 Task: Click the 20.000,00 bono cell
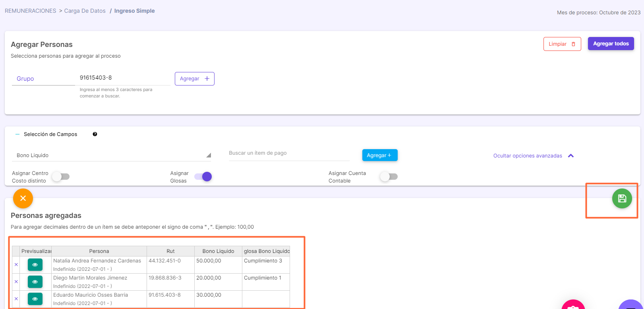point(218,282)
